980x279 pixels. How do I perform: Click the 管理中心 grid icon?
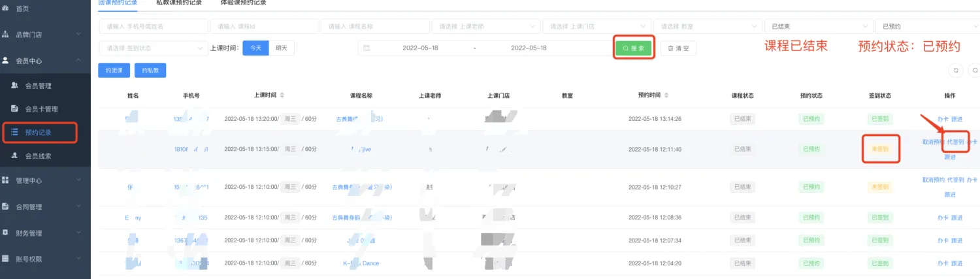(5, 180)
